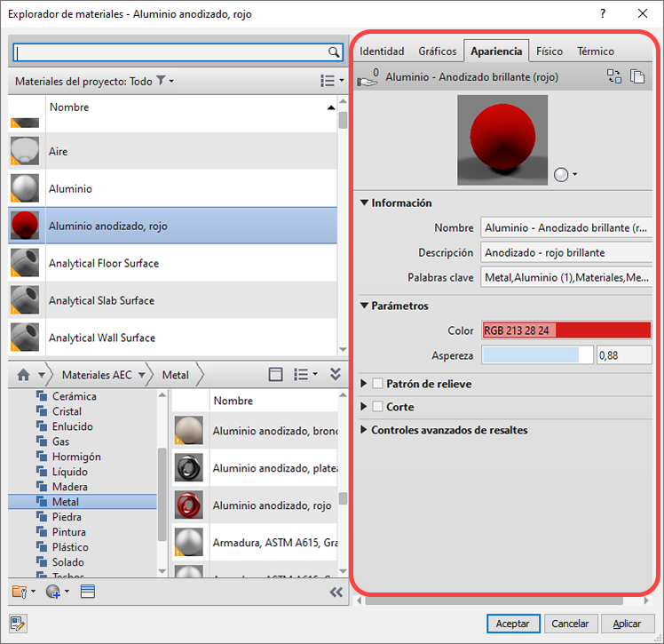Click the Palabras clave field
The height and width of the screenshot is (644, 664).
click(566, 277)
